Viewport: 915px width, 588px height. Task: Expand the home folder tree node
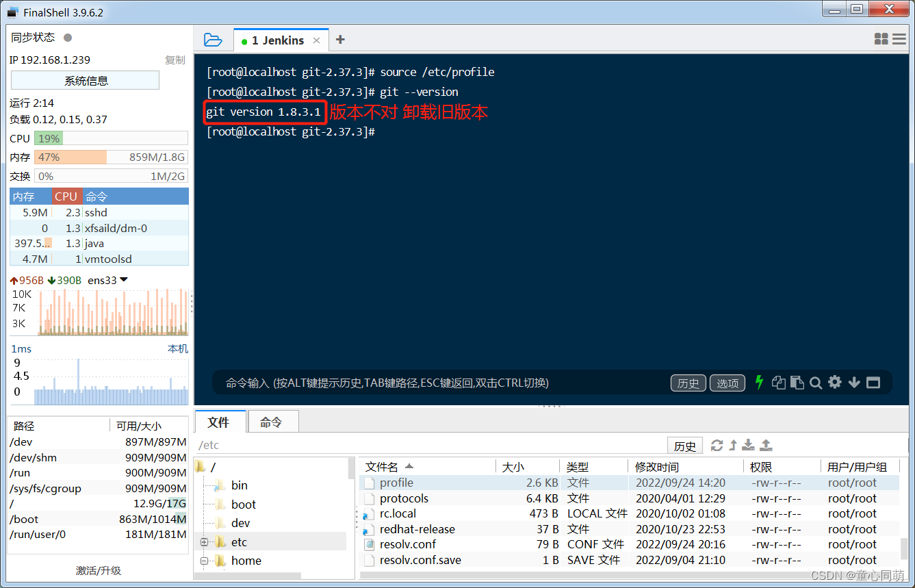(204, 561)
